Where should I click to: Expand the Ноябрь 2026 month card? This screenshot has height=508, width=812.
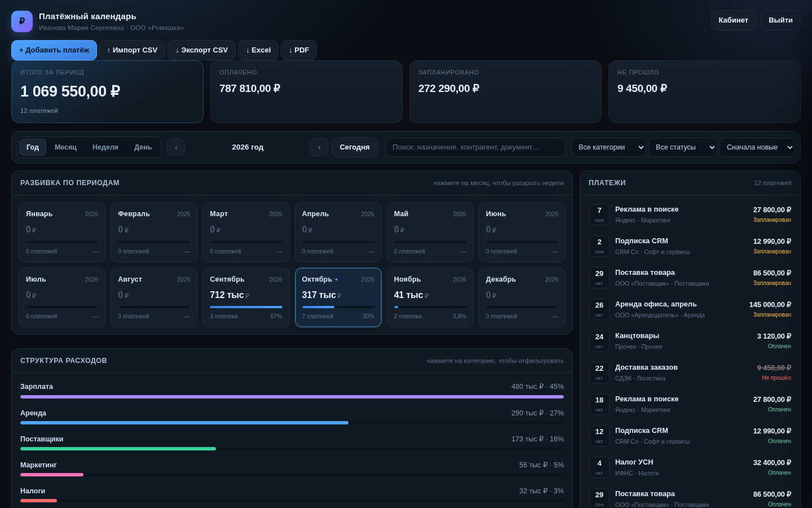point(430,297)
